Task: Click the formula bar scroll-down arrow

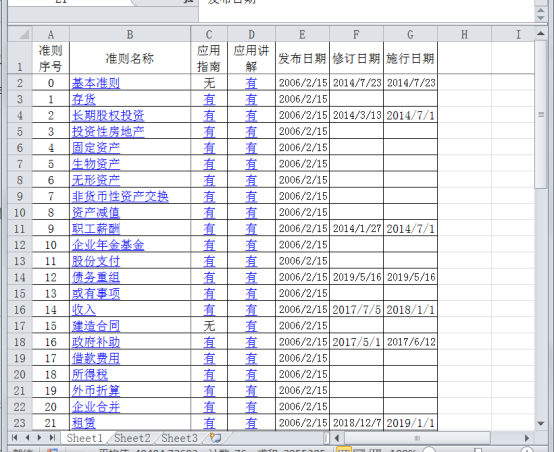Action: tap(541, 17)
